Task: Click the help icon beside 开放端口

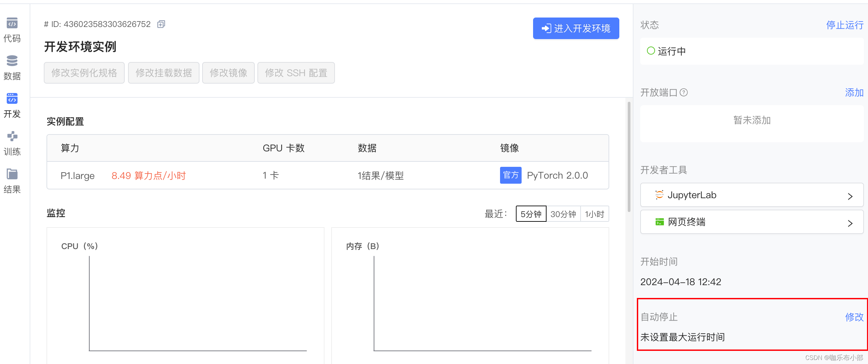Action: (684, 92)
